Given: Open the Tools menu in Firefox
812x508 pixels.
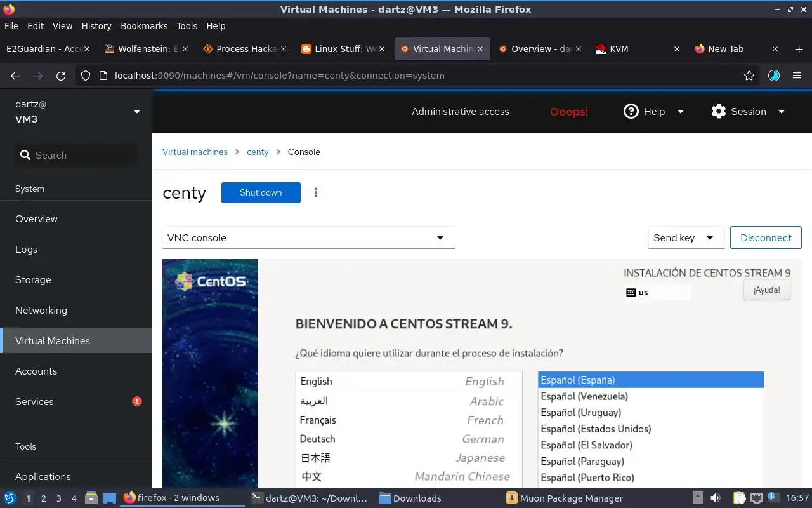Looking at the screenshot, I should 187,26.
